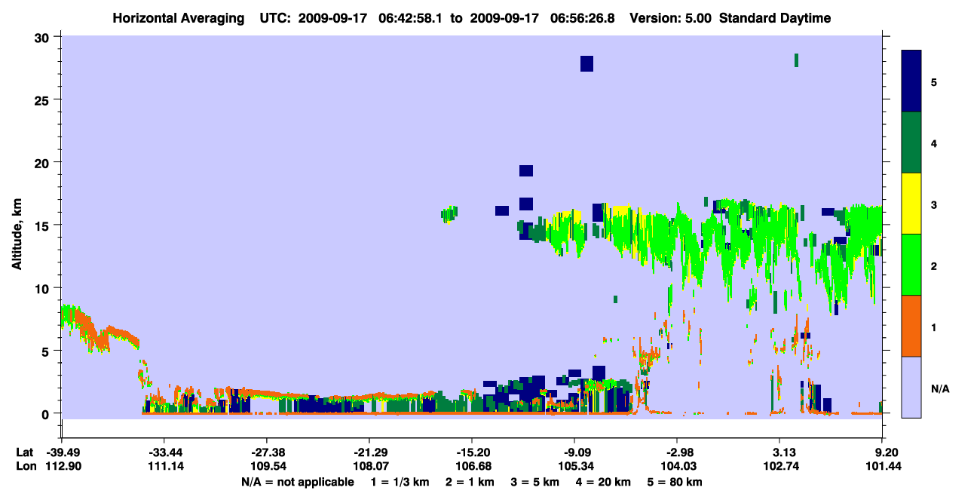
Task: Click the latitude value -15.20
Action: tap(472, 452)
